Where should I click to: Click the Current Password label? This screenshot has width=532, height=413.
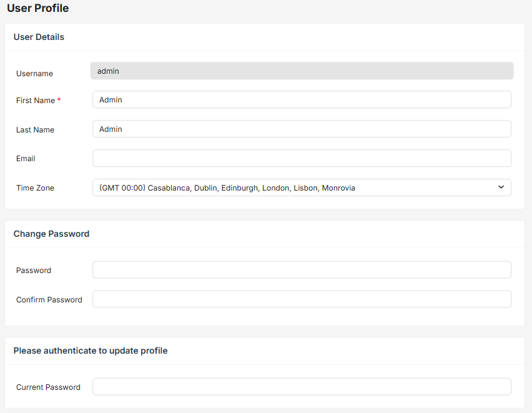pos(48,387)
